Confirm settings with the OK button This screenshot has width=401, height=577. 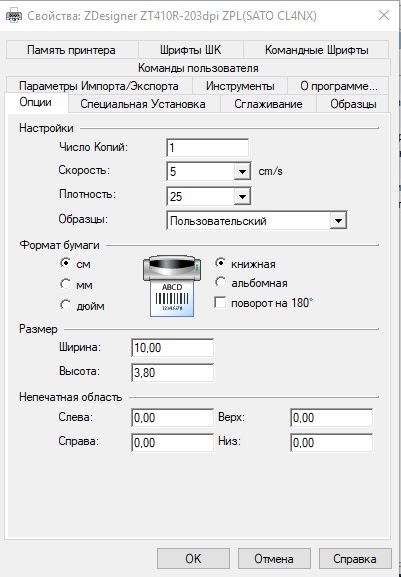(193, 559)
